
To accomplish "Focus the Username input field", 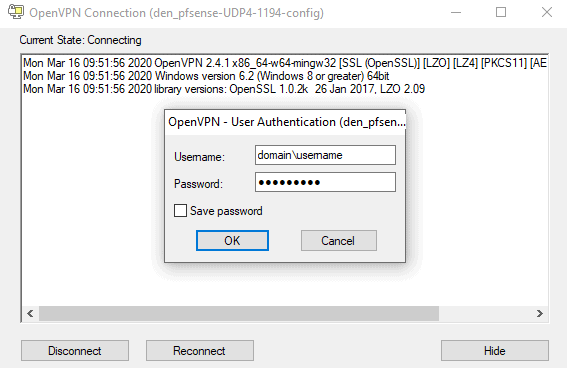I will click(x=325, y=155).
